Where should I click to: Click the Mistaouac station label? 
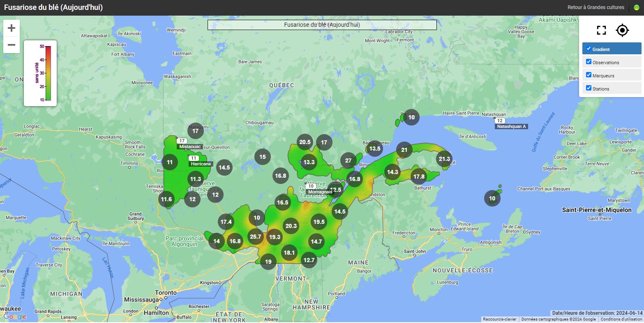[190, 146]
